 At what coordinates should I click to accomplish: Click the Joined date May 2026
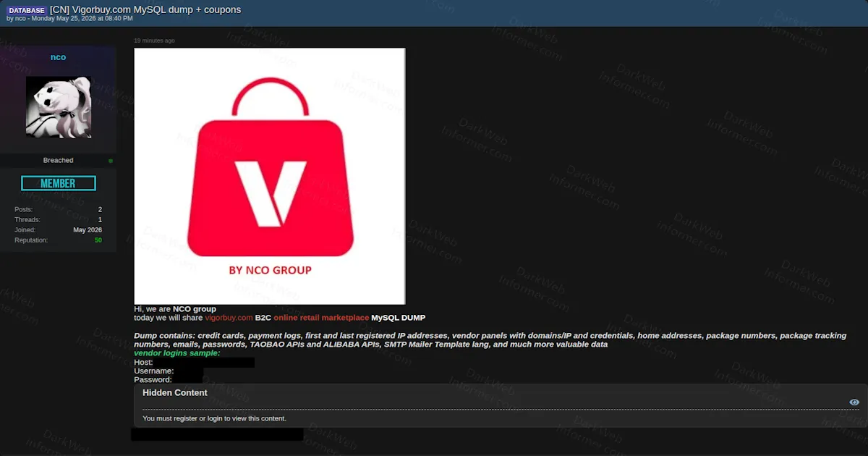88,229
